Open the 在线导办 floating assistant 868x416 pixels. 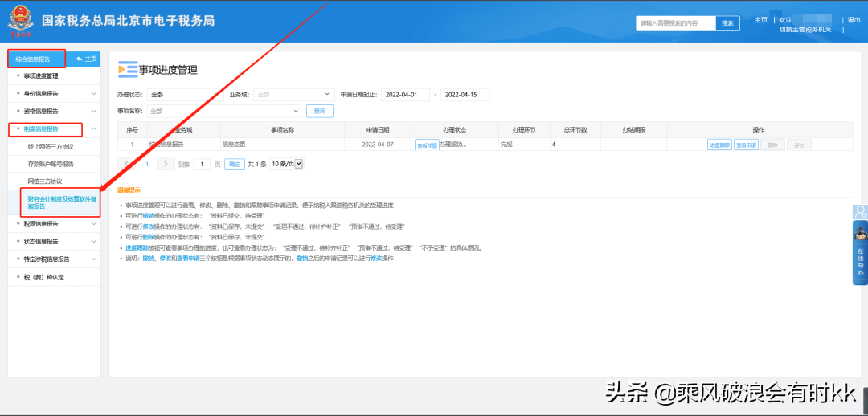(x=860, y=252)
